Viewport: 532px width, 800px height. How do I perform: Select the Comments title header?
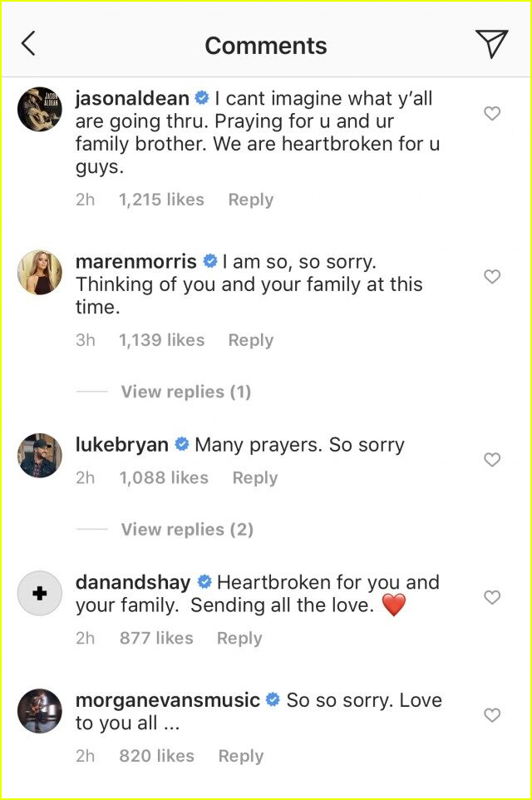(x=266, y=45)
